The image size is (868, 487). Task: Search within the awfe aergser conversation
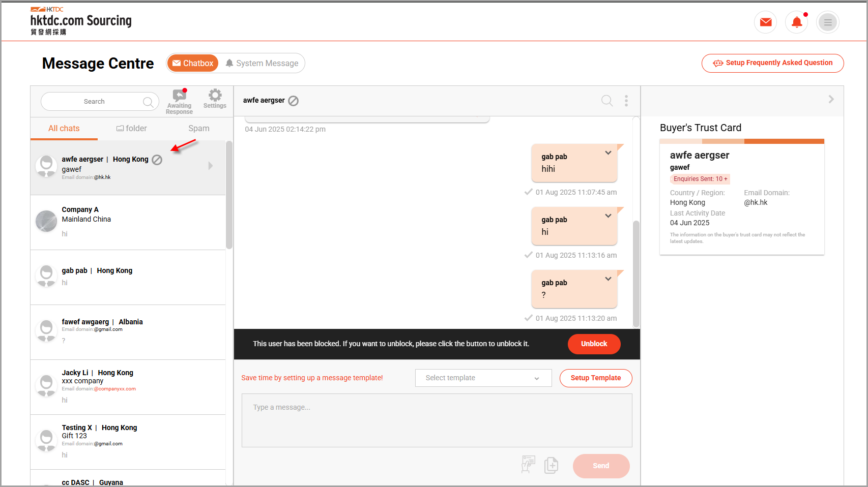coord(606,101)
